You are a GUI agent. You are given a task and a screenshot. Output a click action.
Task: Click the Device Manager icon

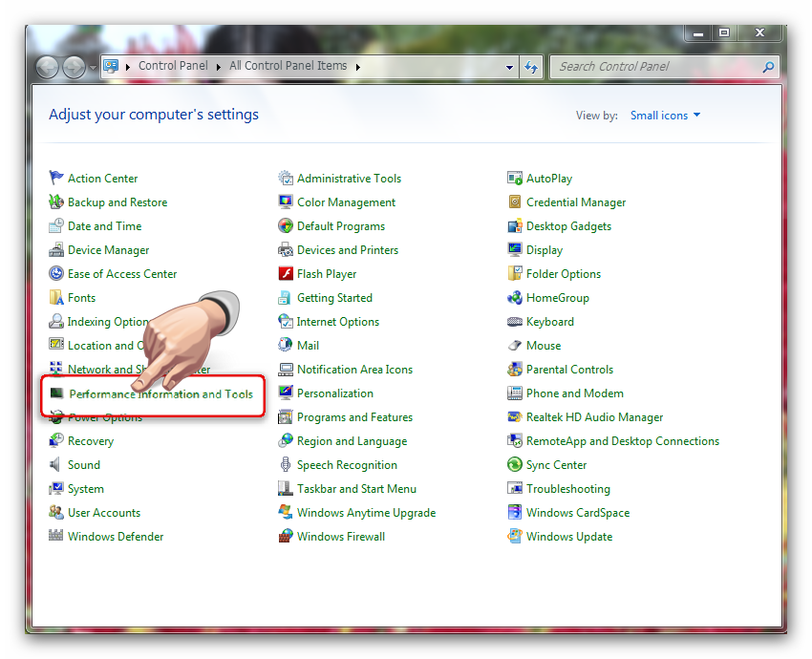click(56, 249)
